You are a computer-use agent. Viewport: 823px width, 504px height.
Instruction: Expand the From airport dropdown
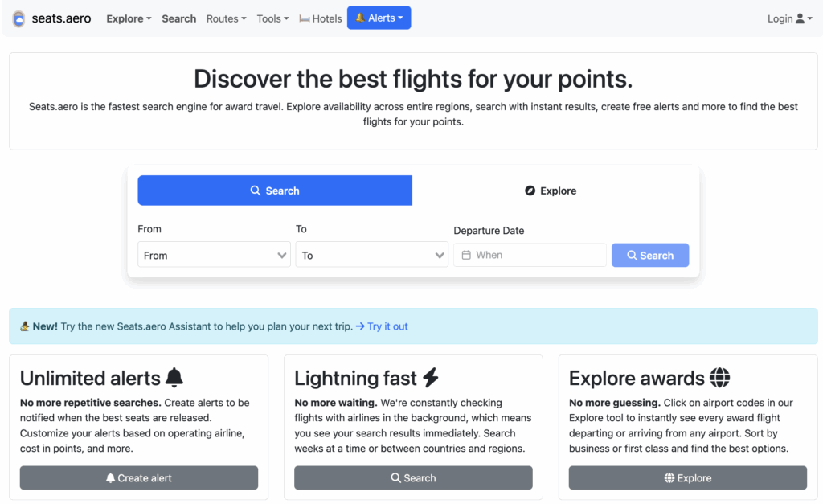(x=214, y=256)
